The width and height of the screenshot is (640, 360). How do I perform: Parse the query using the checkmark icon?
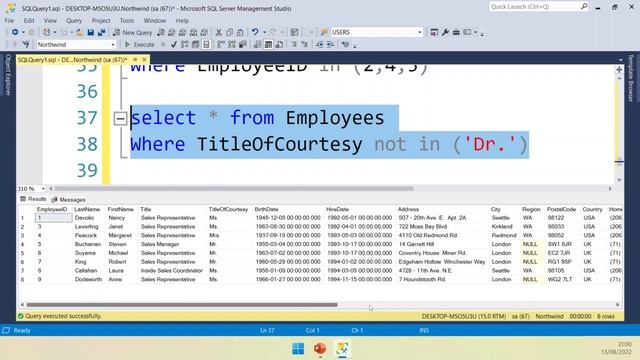coord(174,44)
